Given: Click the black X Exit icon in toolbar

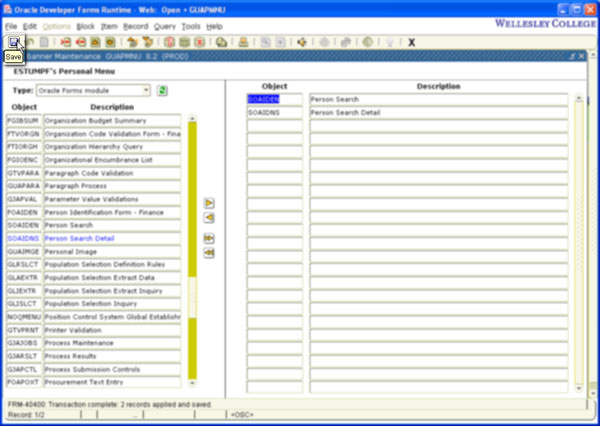Looking at the screenshot, I should click(x=412, y=43).
